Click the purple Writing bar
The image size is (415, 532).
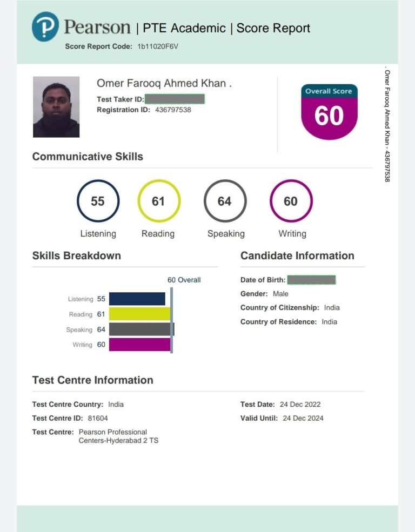tap(139, 345)
